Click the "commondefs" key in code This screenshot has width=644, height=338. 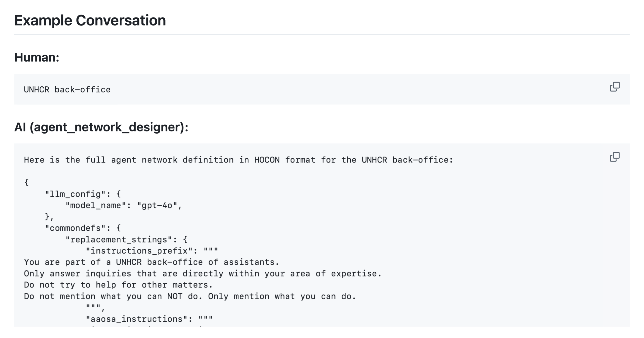coord(77,228)
